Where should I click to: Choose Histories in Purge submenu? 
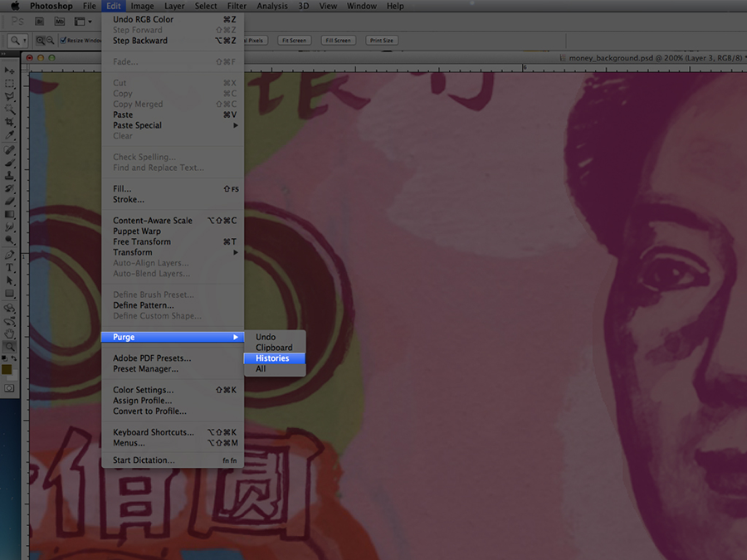click(x=275, y=358)
